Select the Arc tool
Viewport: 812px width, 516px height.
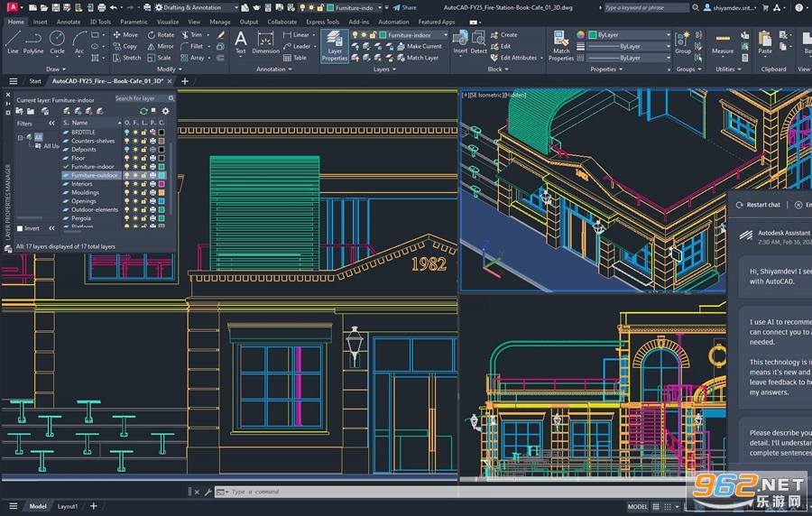click(x=78, y=42)
